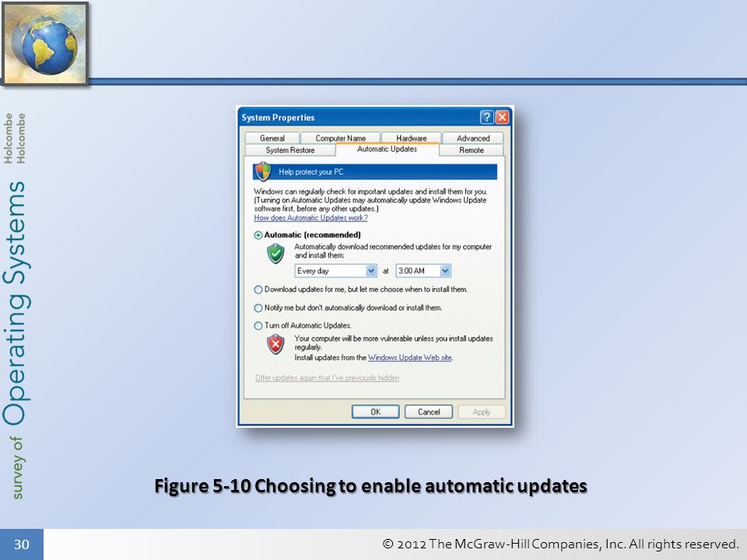Click the red X shield icon

[275, 345]
